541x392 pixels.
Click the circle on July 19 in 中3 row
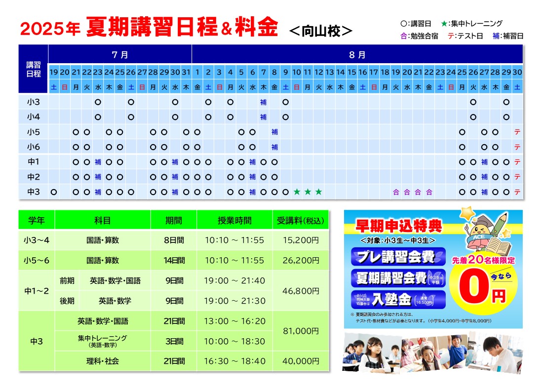click(53, 192)
